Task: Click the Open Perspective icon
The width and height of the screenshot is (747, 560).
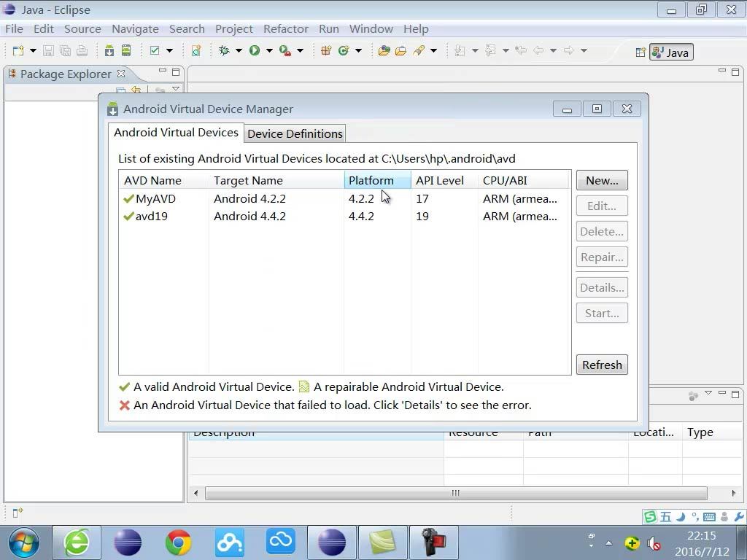Action: (x=640, y=52)
